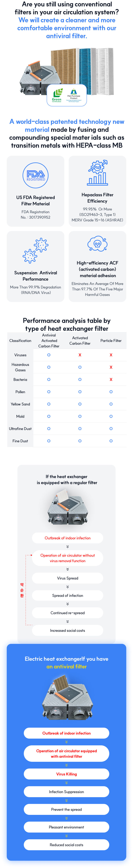Click the Viruses circle under Antiviral Activated Carbon Filter
This screenshot has height=868, width=133.
tap(49, 355)
